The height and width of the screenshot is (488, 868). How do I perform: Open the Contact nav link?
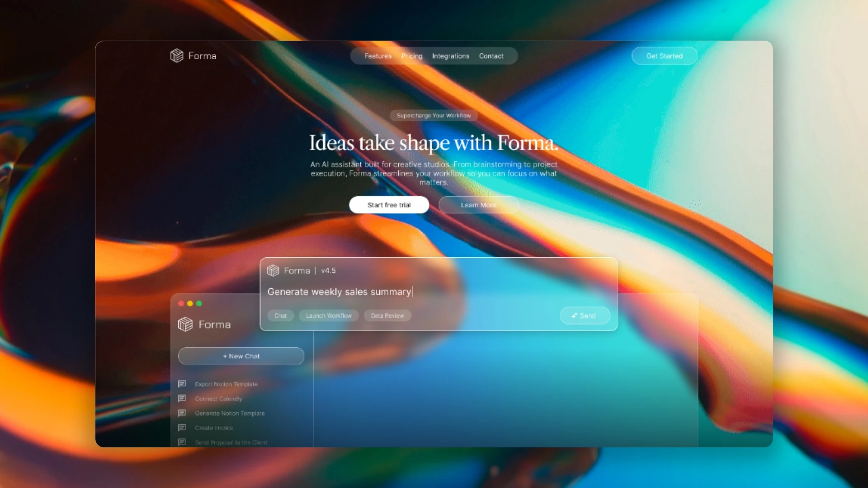(x=491, y=56)
